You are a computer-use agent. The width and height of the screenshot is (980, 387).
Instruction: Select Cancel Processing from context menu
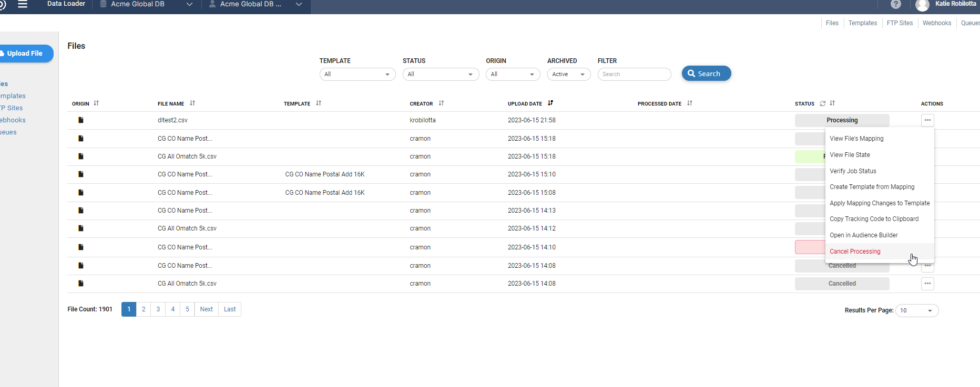pos(855,252)
